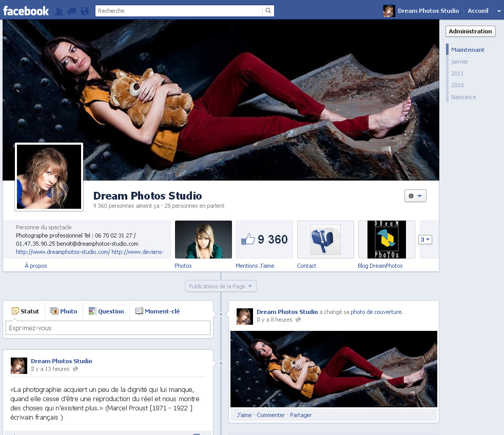The height and width of the screenshot is (435, 504).
Task: Click the Il y a 8 heures timestamp
Action: tap(275, 320)
